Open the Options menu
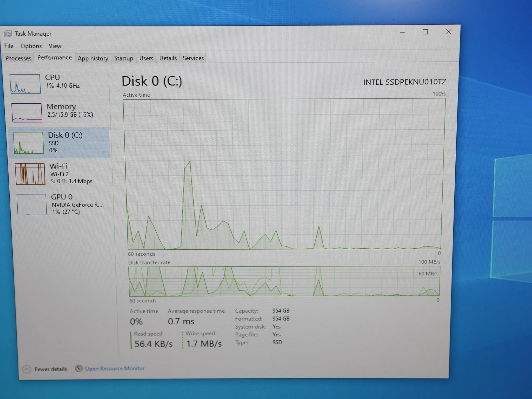 coord(31,46)
